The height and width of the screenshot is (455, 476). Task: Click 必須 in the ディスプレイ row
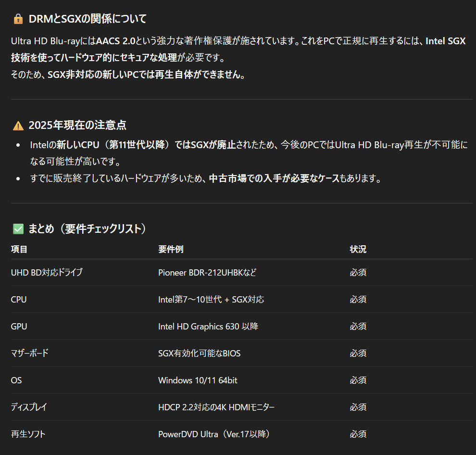click(358, 407)
